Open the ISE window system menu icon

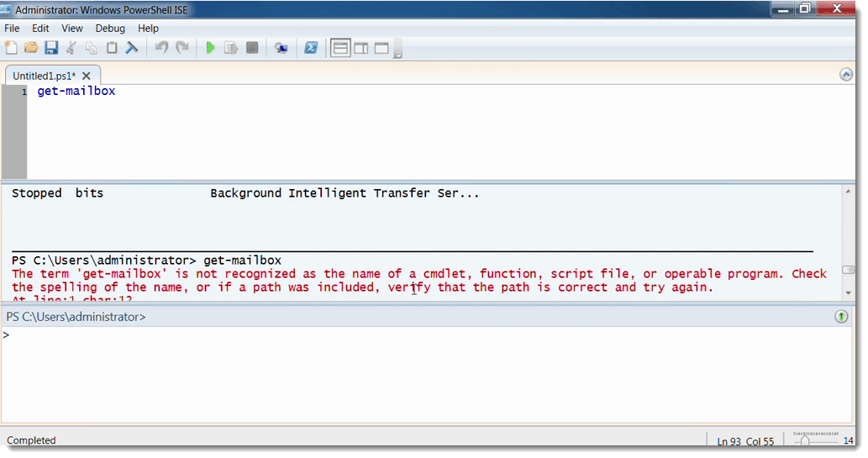pyautogui.click(x=6, y=9)
